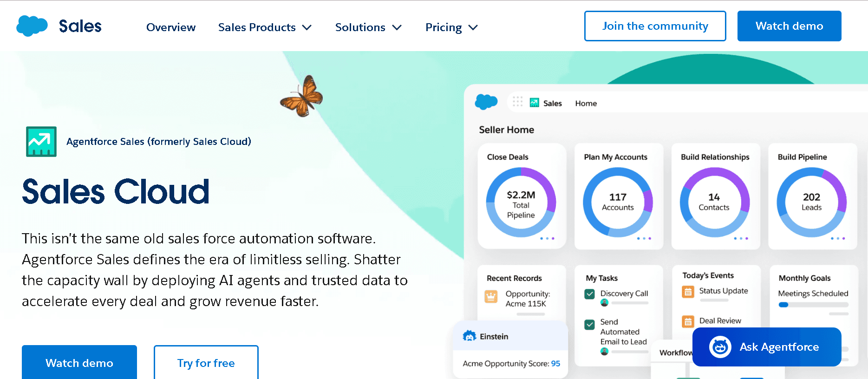Expand the Solutions dropdown chevron
The image size is (868, 379).
397,27
